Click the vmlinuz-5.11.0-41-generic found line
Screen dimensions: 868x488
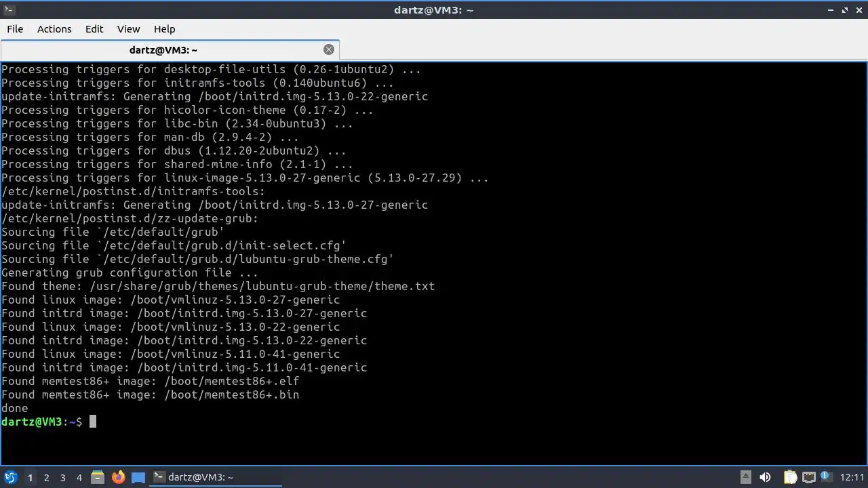pos(170,354)
